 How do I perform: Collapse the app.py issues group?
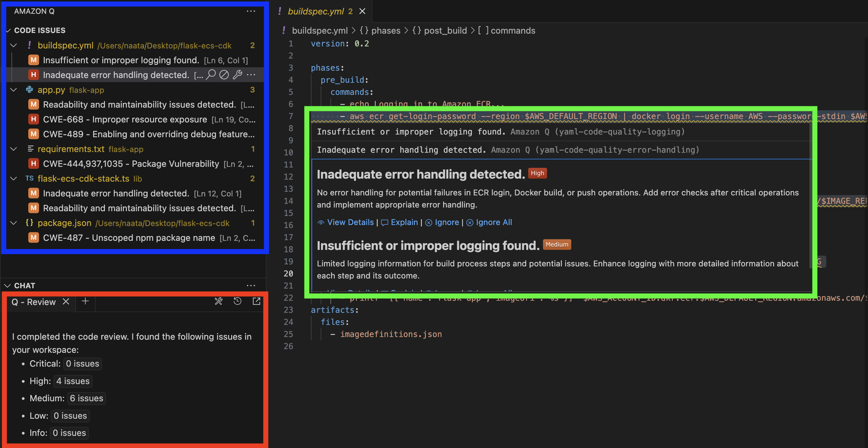(x=13, y=90)
